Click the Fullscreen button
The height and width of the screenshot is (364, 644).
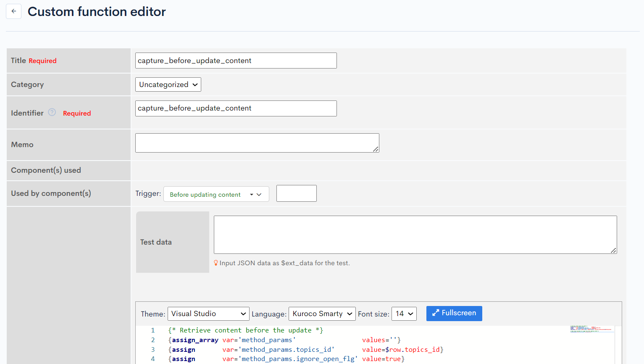pos(454,313)
